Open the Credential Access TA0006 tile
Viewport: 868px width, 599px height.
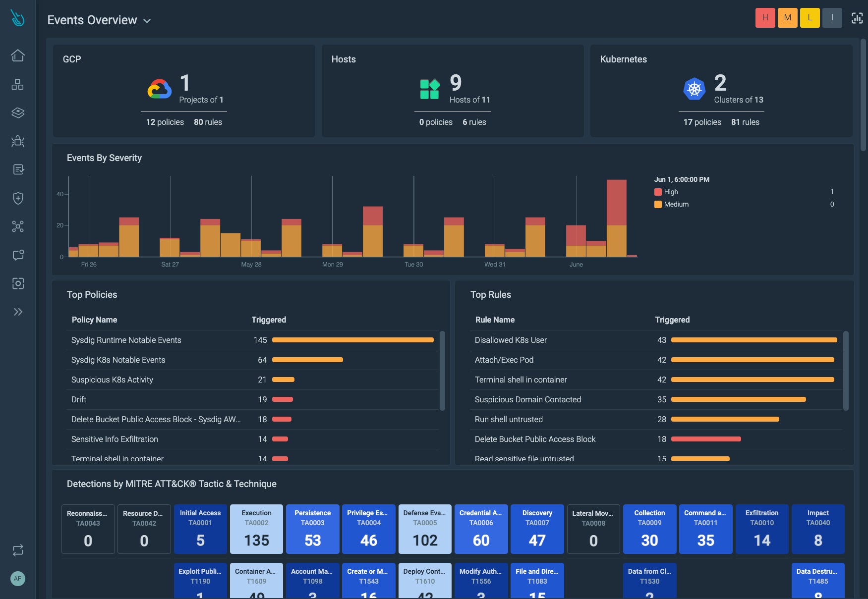481,529
